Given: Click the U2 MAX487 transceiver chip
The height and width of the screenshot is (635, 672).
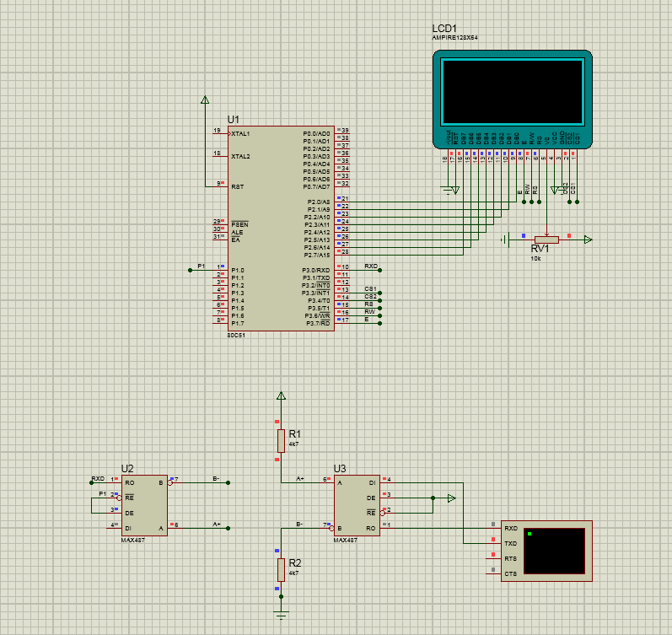Looking at the screenshot, I should [143, 504].
